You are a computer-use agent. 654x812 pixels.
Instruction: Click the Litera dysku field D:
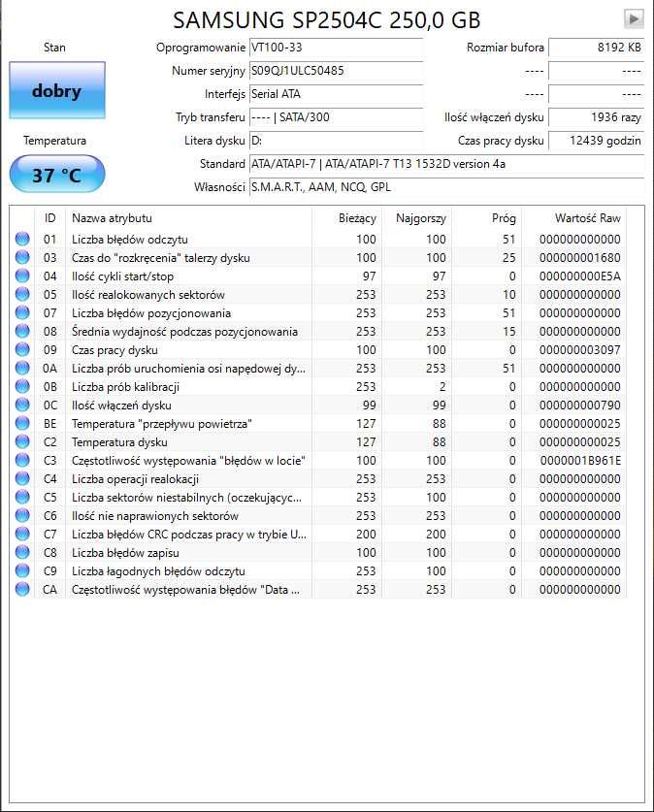pos(336,141)
